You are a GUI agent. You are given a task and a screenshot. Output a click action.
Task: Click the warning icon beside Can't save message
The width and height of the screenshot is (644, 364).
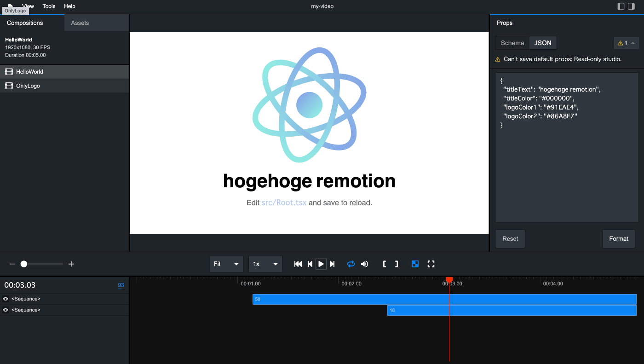(x=498, y=59)
